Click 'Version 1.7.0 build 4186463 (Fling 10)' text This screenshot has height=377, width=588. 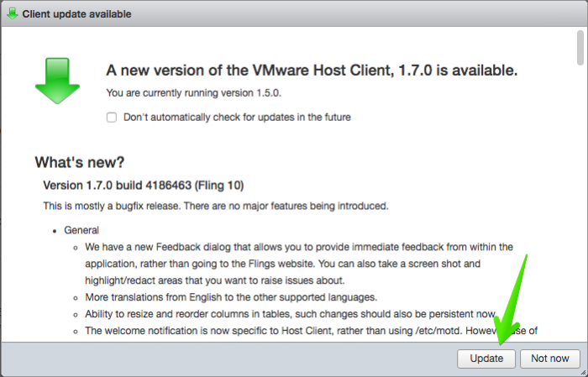[144, 185]
